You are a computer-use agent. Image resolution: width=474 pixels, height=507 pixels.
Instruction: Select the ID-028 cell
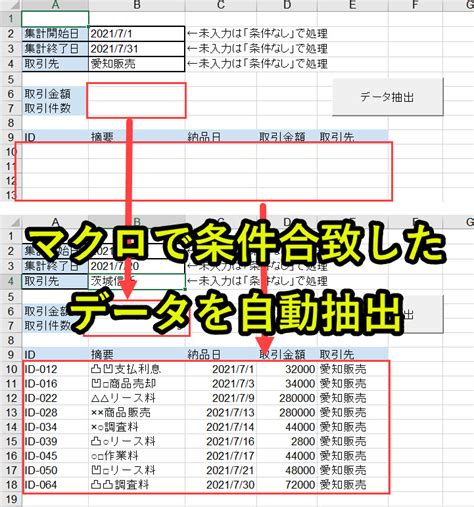55,412
